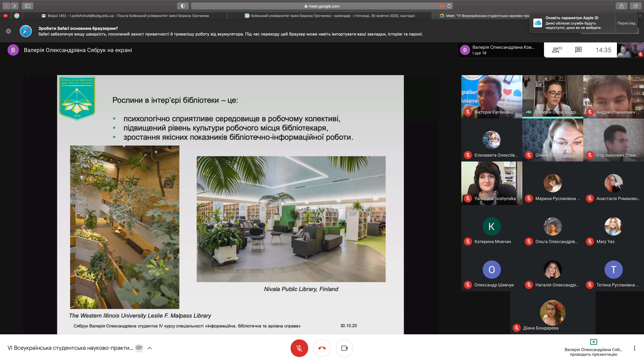Click Перегляд on Apple ID notification
Image resolution: width=644 pixels, height=362 pixels.
point(626,23)
